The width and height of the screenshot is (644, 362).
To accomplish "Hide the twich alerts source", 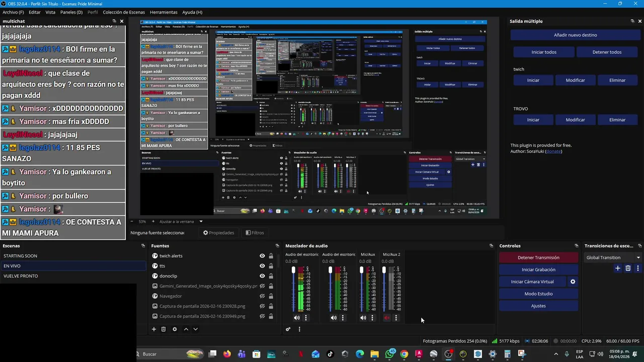I will tap(262, 256).
